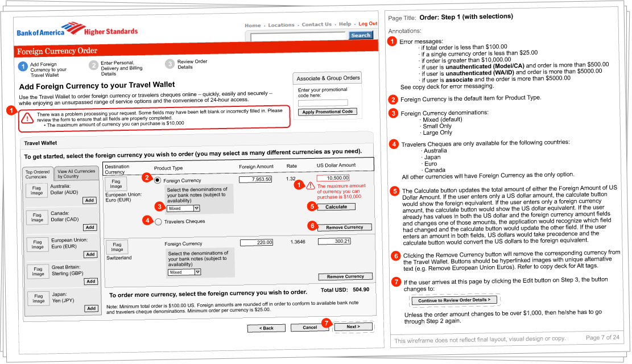Click the Associate & Group Orders header

click(328, 78)
